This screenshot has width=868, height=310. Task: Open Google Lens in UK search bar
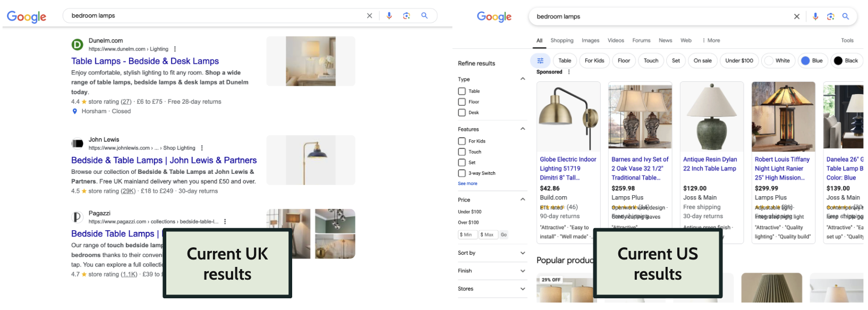[406, 16]
